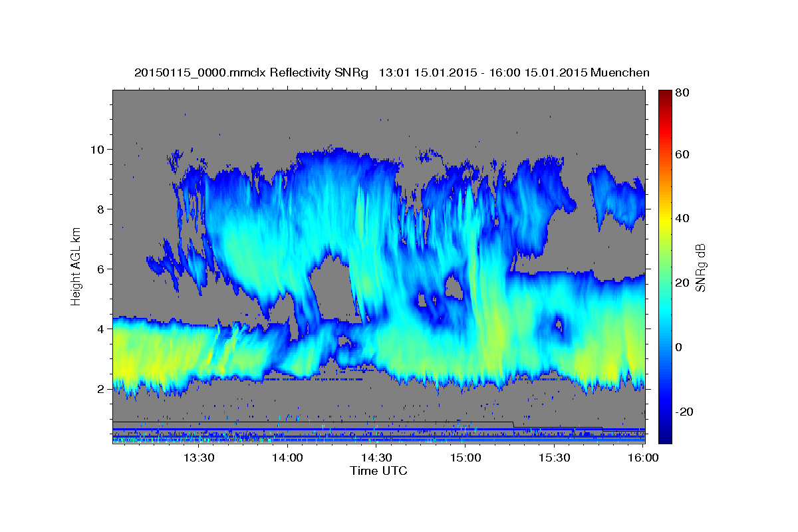Click the height tick label 2
The height and width of the screenshot is (532, 798).
click(x=102, y=389)
